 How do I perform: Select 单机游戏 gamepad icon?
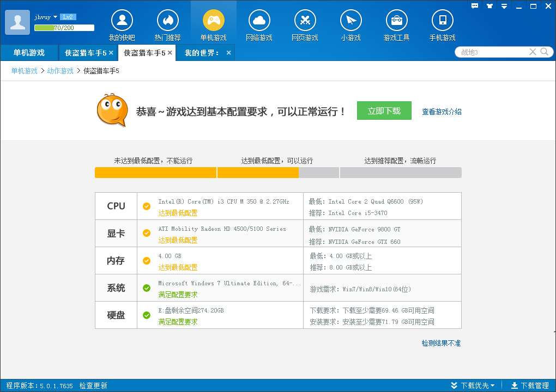[214, 21]
